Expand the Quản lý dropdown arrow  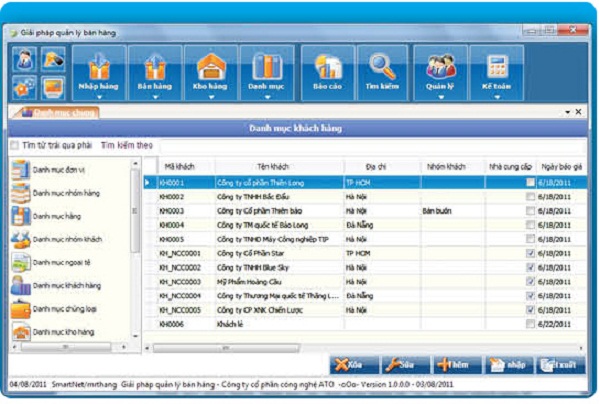(x=440, y=97)
